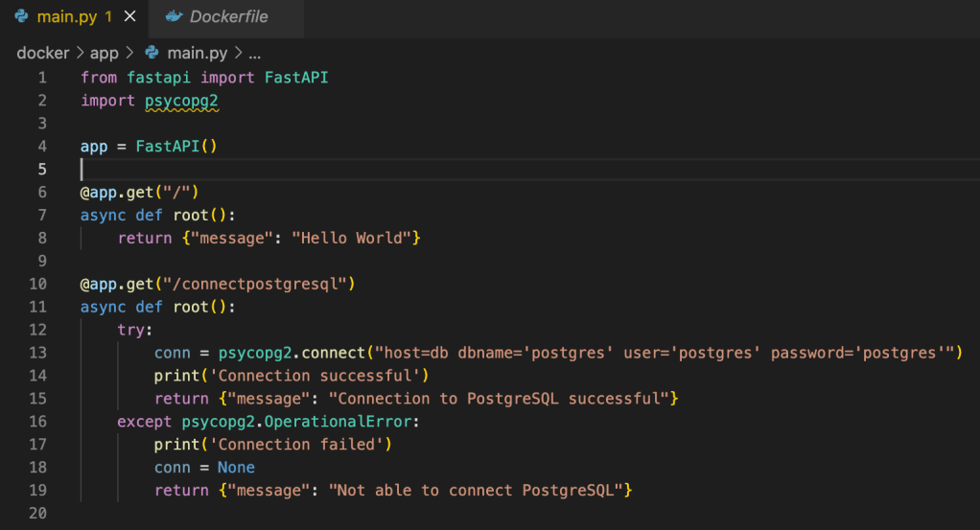Click the Python icon on the main.py tab

(21, 17)
